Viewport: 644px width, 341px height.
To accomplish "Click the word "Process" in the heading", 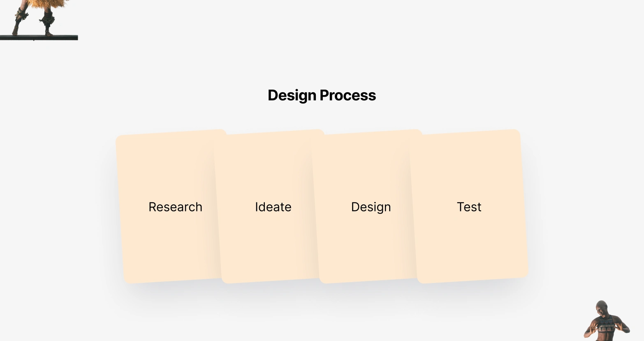I will click(347, 95).
